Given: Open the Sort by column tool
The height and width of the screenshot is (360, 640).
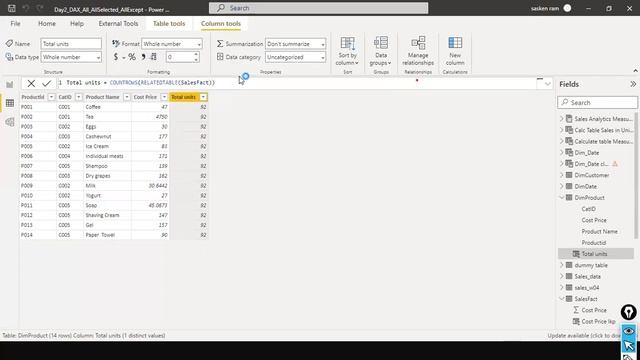Looking at the screenshot, I should 347,51.
